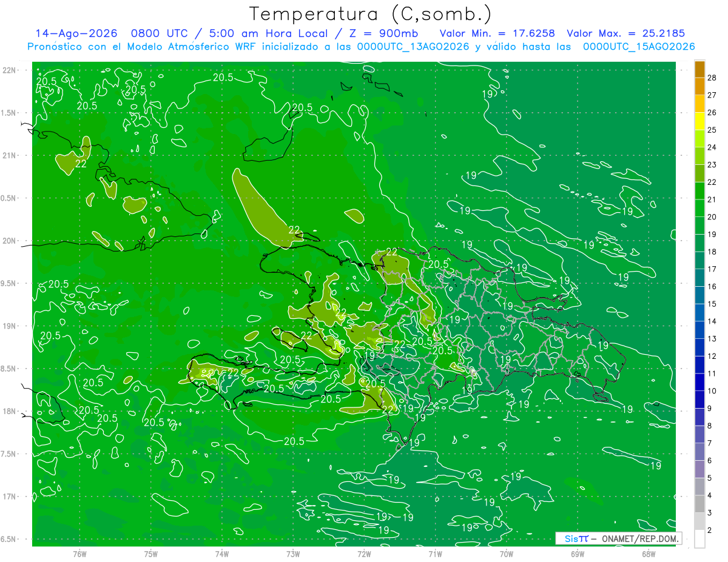Click the legend value '21'
Screen dimensions: 728x562
(712, 199)
